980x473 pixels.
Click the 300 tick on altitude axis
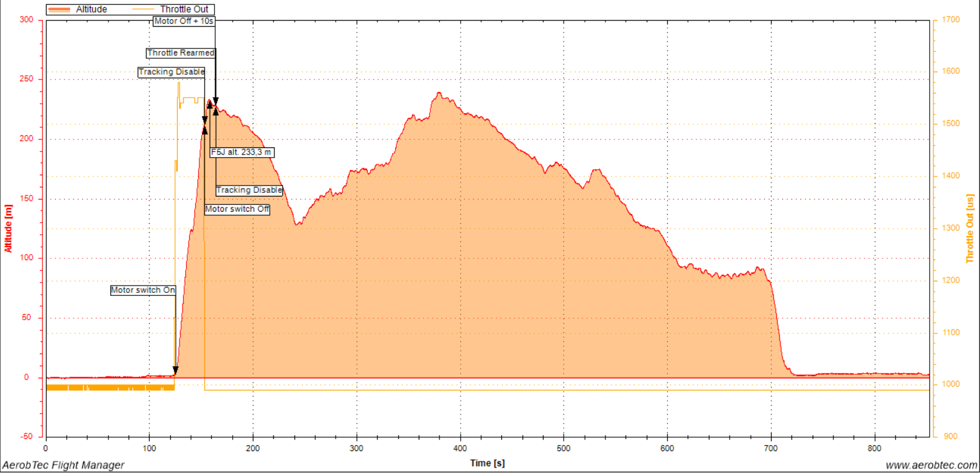[x=27, y=20]
